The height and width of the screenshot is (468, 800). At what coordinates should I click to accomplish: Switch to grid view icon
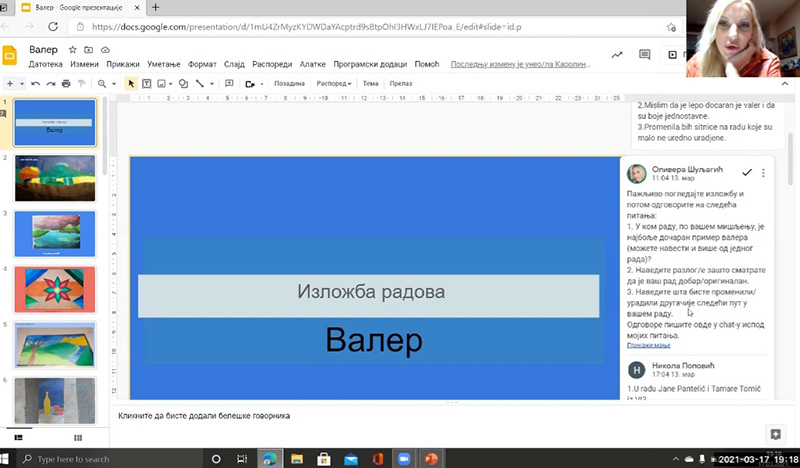[78, 437]
